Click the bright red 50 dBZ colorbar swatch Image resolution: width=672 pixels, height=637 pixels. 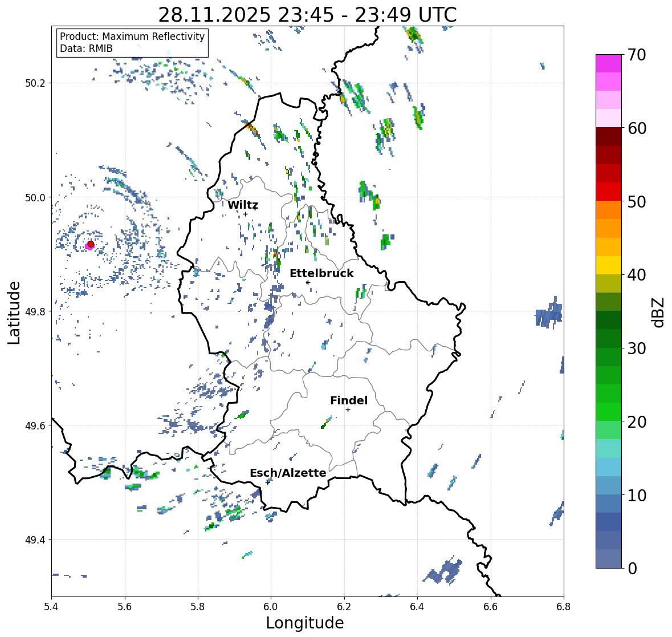609,192
